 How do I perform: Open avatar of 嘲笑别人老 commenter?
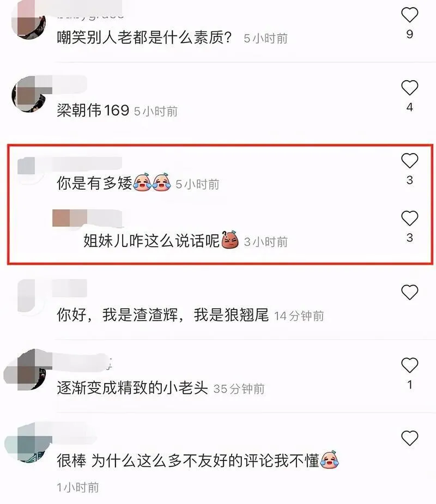coord(29,21)
